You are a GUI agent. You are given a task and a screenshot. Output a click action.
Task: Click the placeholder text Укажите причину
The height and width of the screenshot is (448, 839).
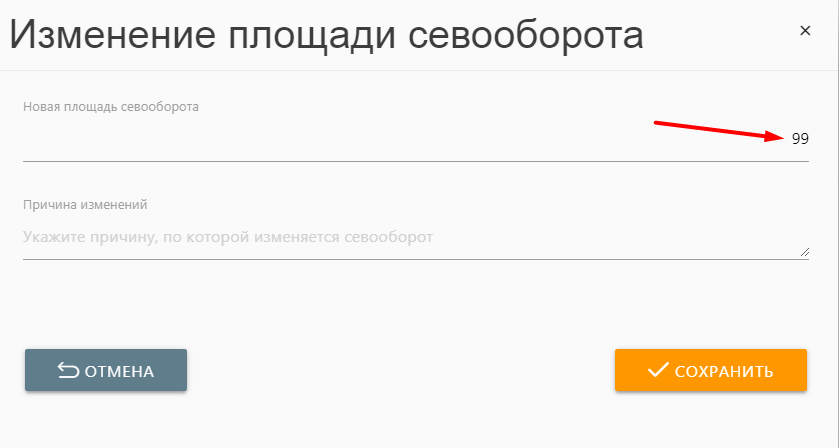(x=228, y=237)
